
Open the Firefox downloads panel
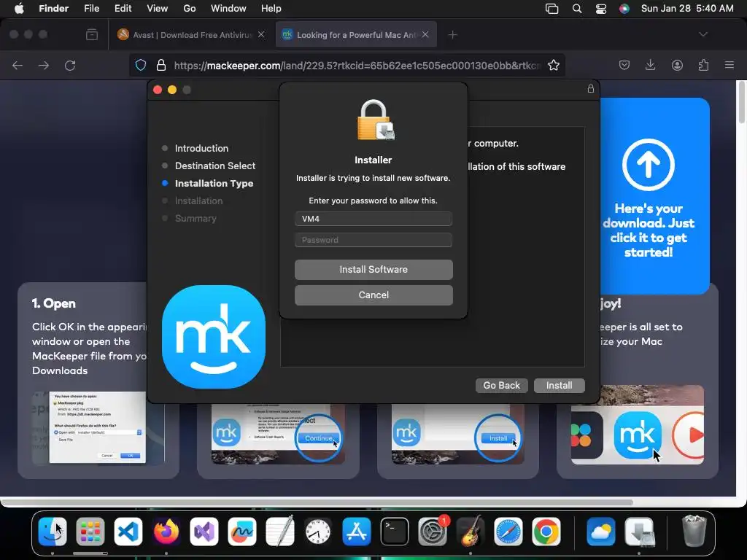650,65
